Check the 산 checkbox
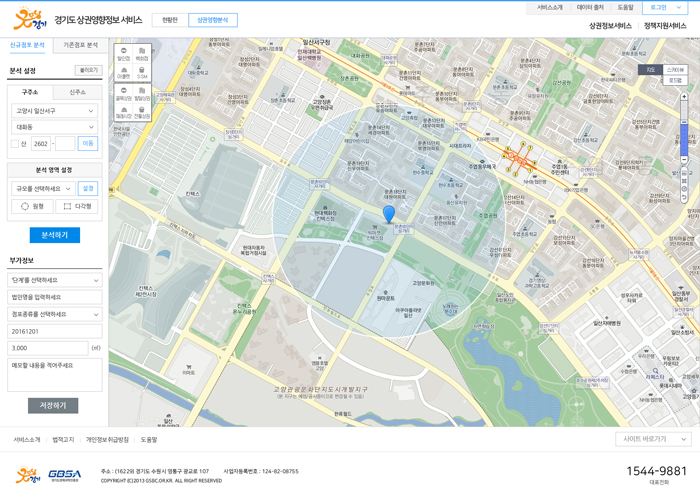 tap(15, 144)
